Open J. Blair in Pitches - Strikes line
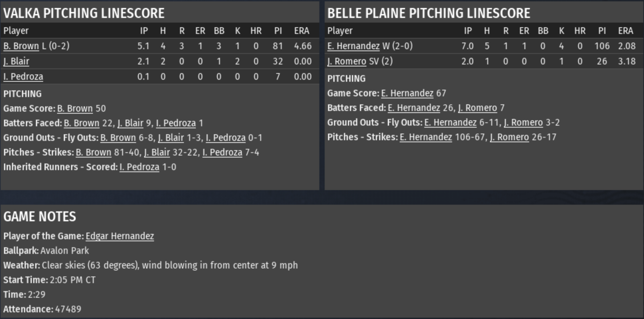 [x=157, y=152]
